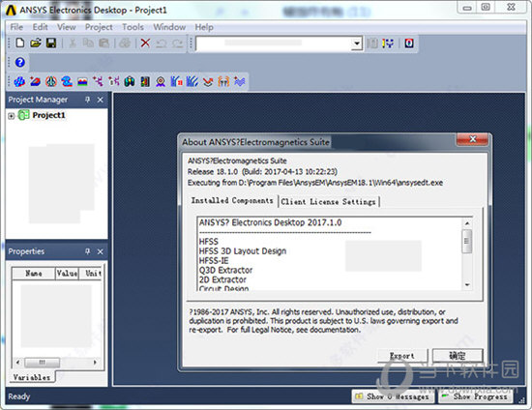Screen dimensions: 532x410
Task: Open the File menu
Action: click(x=16, y=27)
